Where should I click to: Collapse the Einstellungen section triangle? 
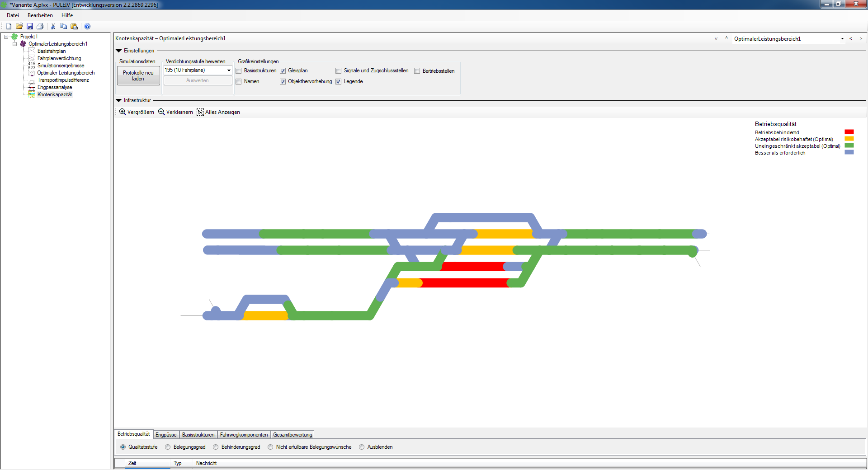[119, 51]
